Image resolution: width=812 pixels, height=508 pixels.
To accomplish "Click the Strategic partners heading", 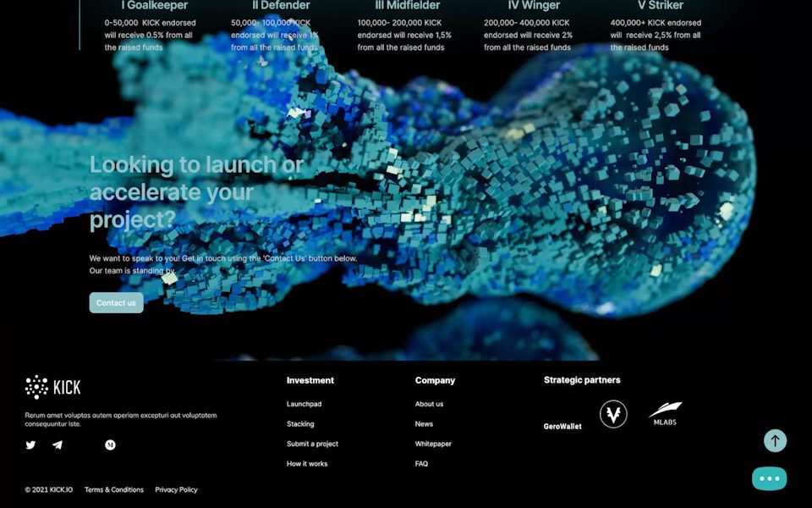I will point(582,380).
